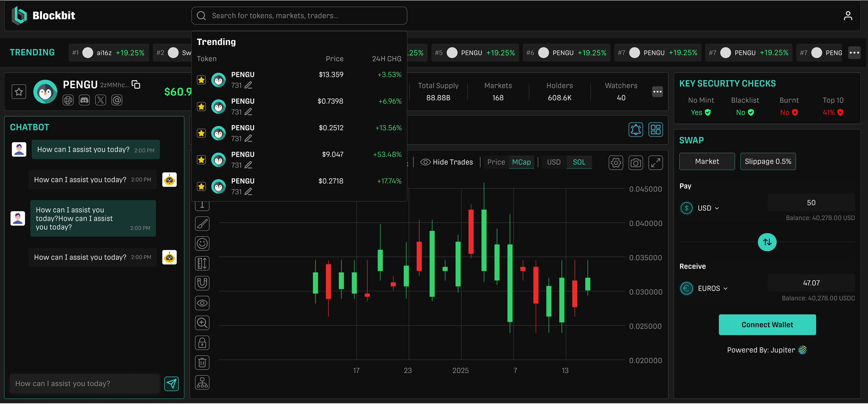
Task: Click the trash delete drawings icon
Action: click(202, 363)
